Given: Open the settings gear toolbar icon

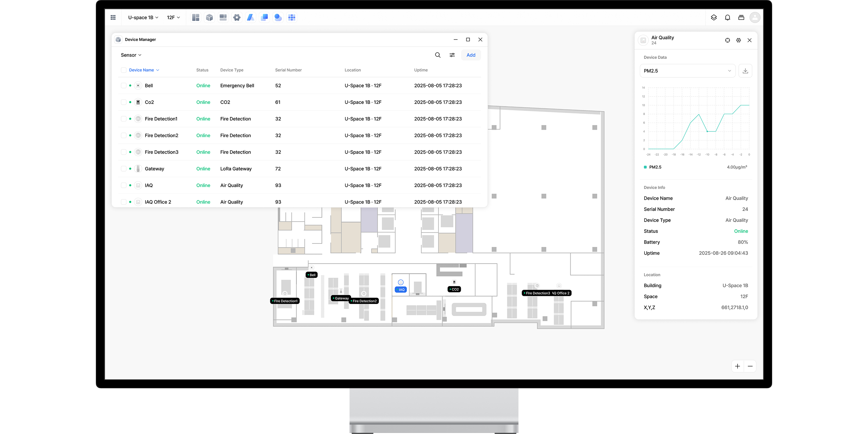Looking at the screenshot, I should click(x=237, y=17).
